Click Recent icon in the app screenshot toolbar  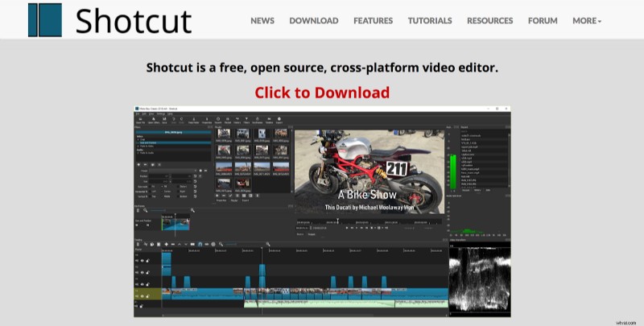point(218,120)
